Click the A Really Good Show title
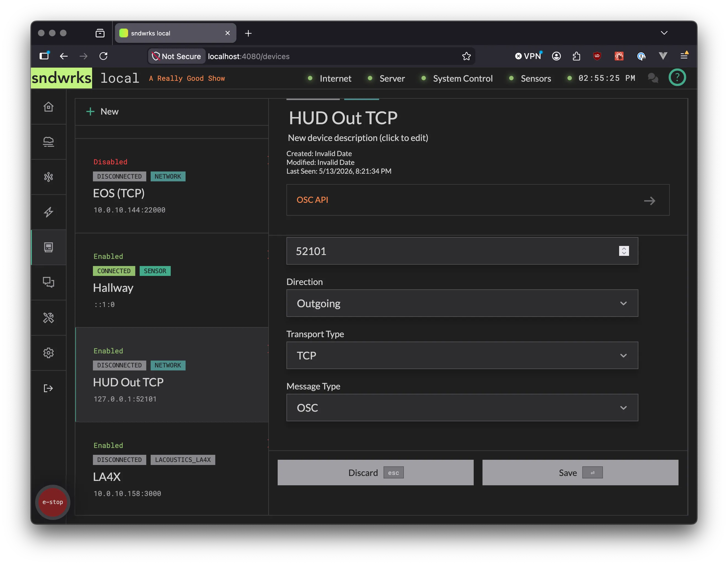The height and width of the screenshot is (565, 728). tap(187, 78)
